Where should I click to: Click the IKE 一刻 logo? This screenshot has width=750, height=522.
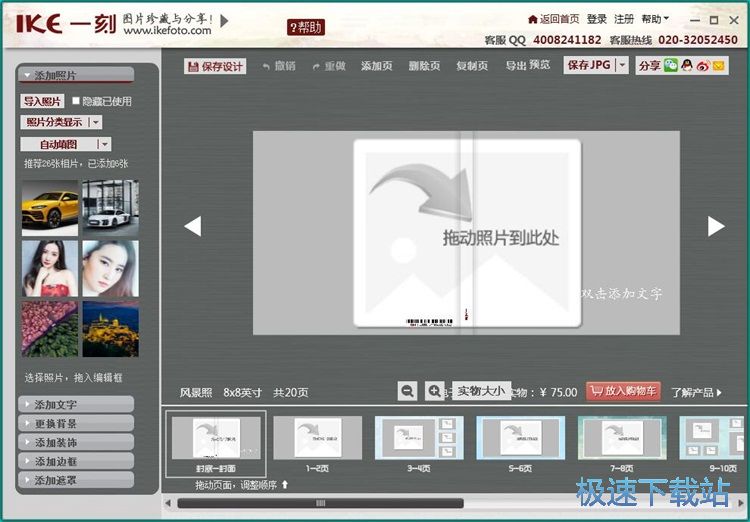click(x=66, y=24)
